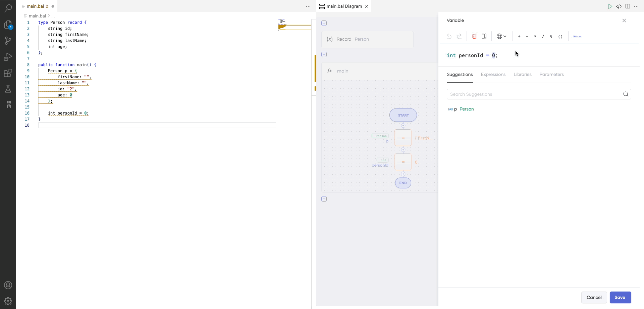This screenshot has width=644, height=309.
Task: Open the Extensions view
Action: click(8, 73)
